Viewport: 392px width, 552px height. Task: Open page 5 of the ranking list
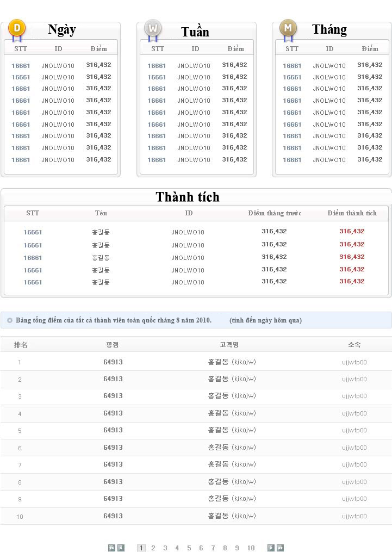coord(189,548)
